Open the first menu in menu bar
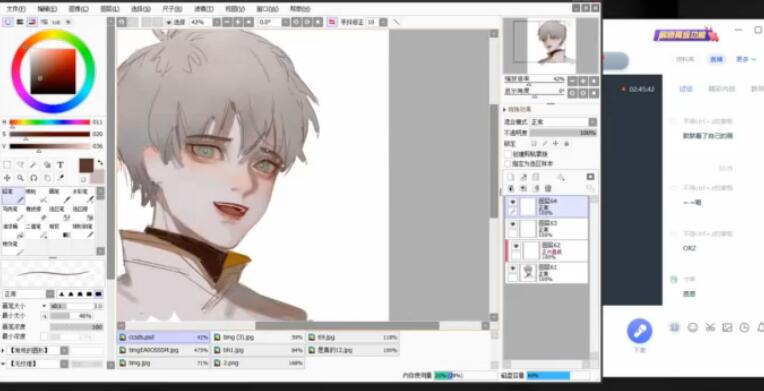Viewport: 764px width, 391px height. [16, 9]
